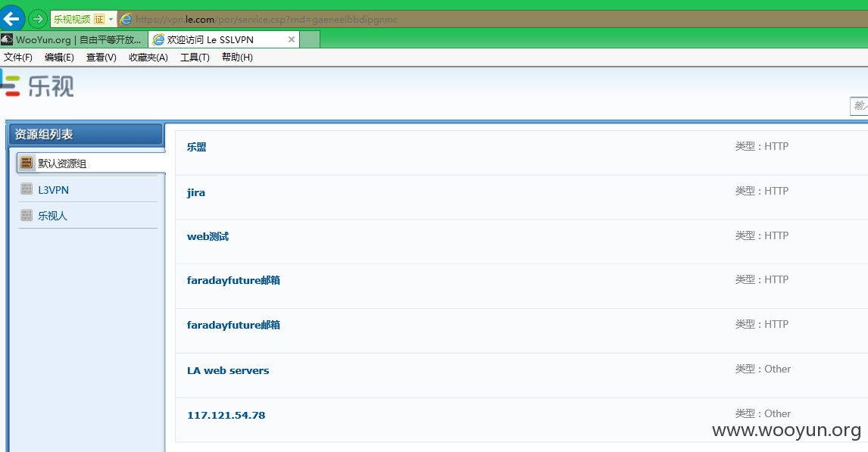Screen dimensions: 868x452
Task: Open the 工具(T) menu
Action: (x=195, y=58)
